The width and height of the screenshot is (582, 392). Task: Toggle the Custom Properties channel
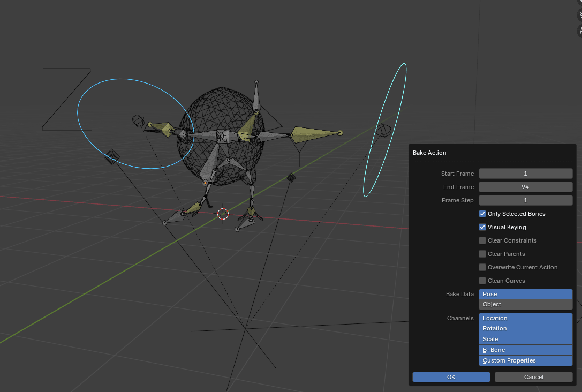coord(525,360)
